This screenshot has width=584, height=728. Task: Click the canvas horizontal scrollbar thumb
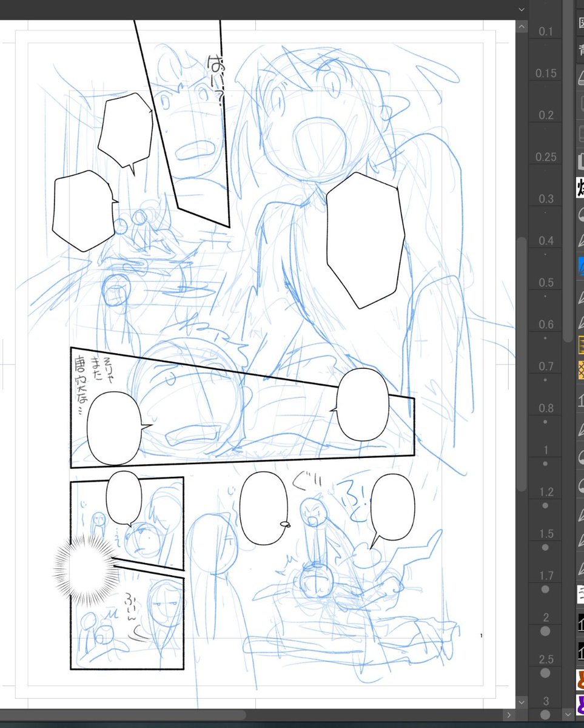tap(123, 715)
